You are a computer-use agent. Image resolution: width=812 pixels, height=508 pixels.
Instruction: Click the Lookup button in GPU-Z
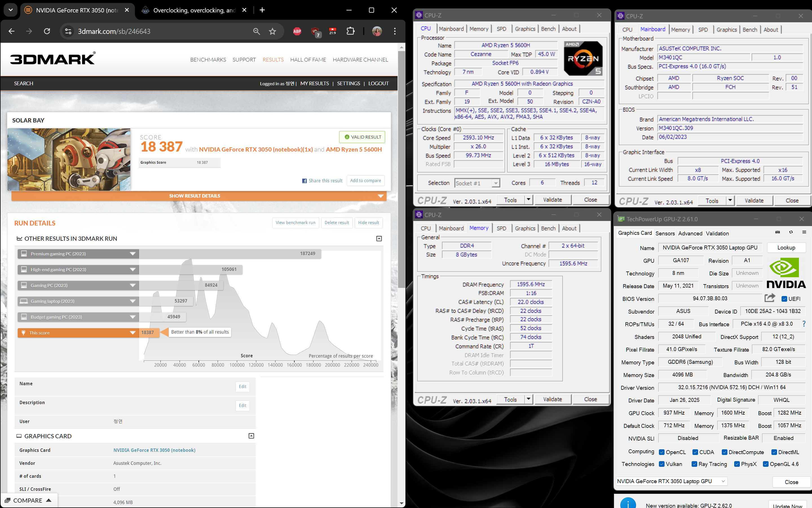point(786,248)
